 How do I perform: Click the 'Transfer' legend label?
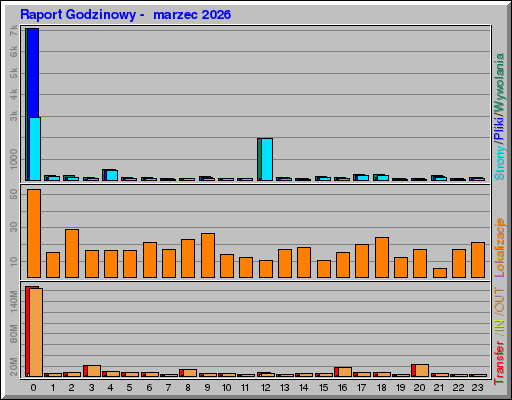click(x=499, y=363)
